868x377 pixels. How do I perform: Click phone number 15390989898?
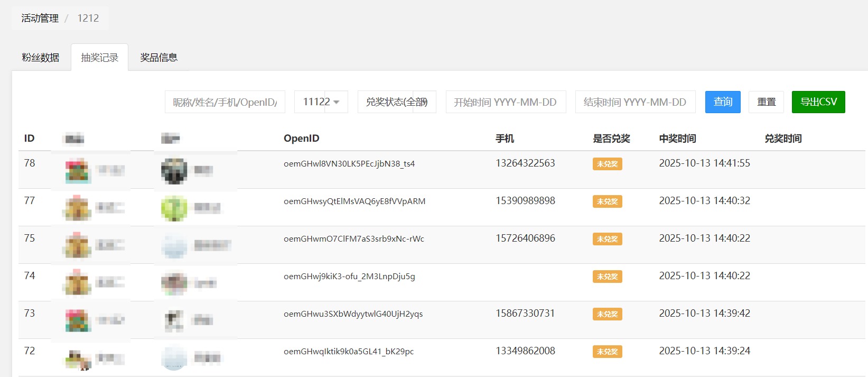525,201
